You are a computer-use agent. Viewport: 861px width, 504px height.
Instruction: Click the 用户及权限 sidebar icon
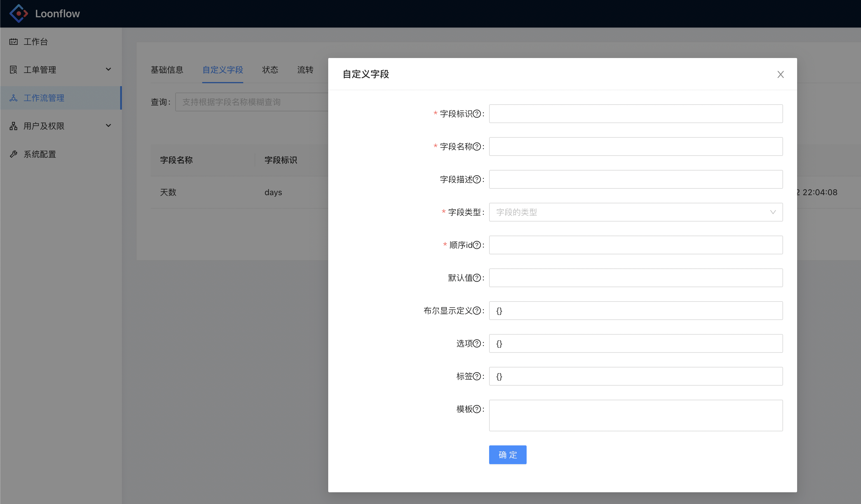click(13, 126)
